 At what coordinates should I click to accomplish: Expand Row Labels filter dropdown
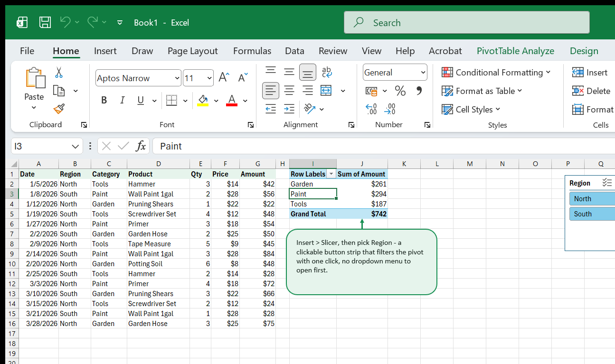pos(331,174)
